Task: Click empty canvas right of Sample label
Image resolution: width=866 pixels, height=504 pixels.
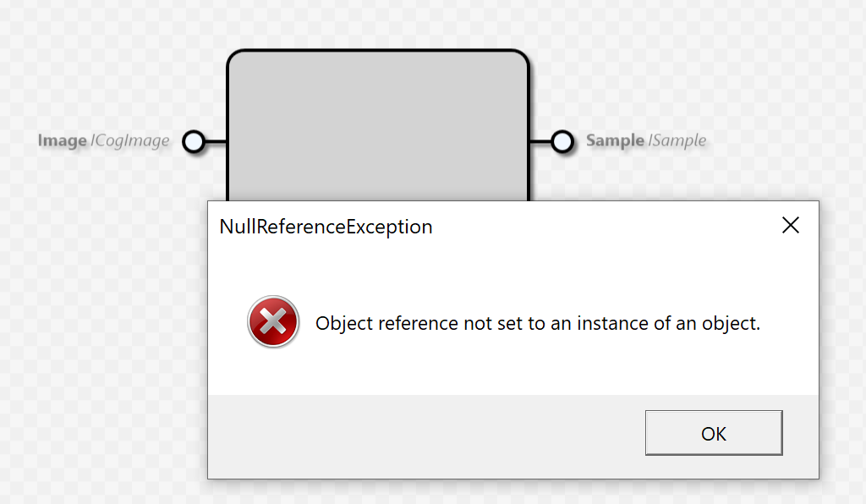Action: [x=787, y=140]
